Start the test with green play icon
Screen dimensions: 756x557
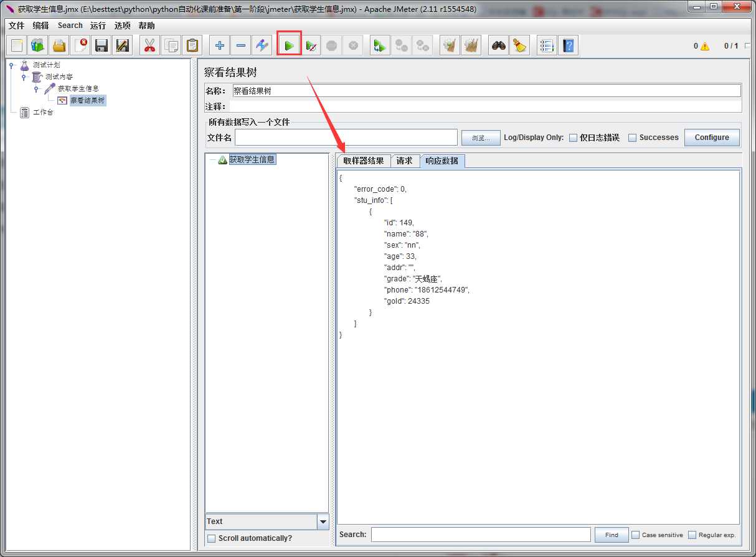(x=290, y=45)
